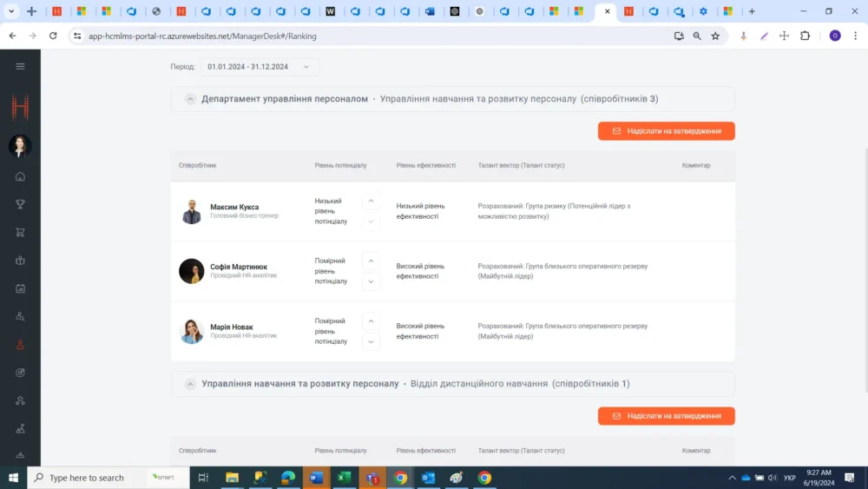
Task: Collapse the Департамент управління персоналом section
Action: point(190,99)
